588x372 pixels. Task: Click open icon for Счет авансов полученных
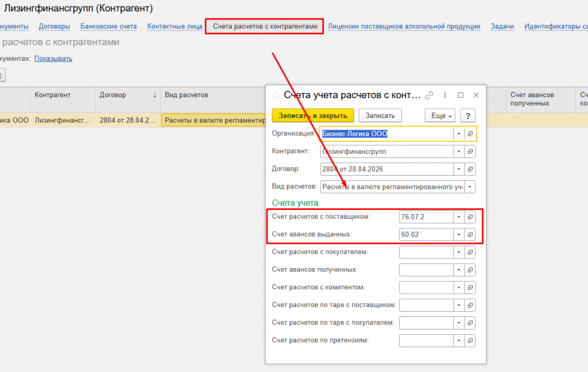pyautogui.click(x=470, y=270)
